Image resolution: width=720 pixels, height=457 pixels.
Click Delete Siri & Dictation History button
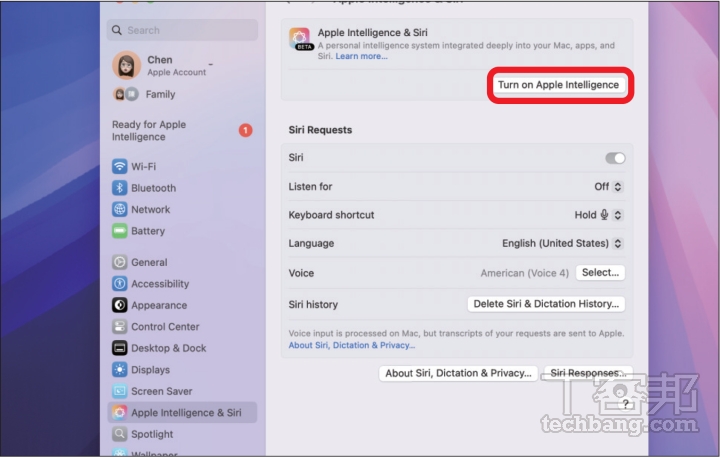tap(546, 304)
